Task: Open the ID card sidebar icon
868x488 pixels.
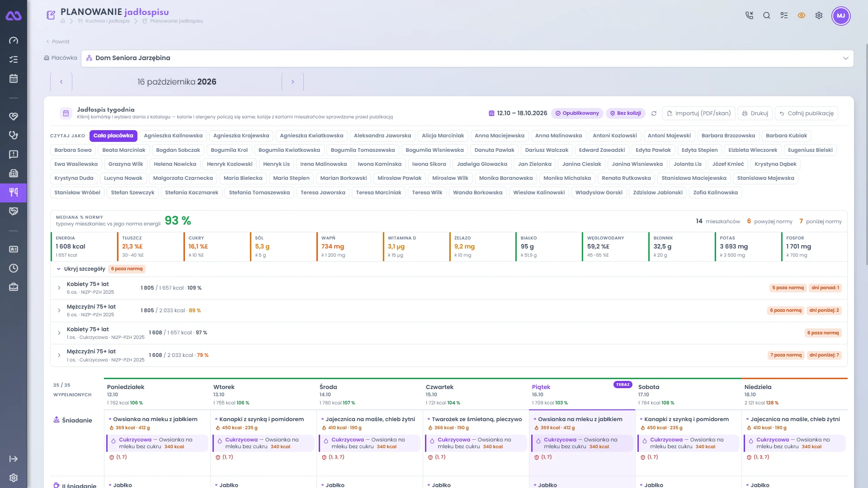Action: [14, 249]
